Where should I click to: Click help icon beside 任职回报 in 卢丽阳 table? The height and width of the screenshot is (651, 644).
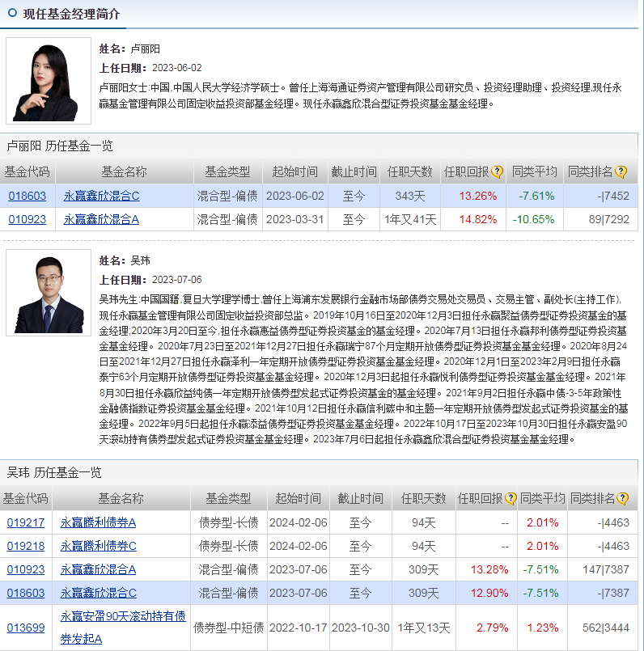click(x=497, y=172)
